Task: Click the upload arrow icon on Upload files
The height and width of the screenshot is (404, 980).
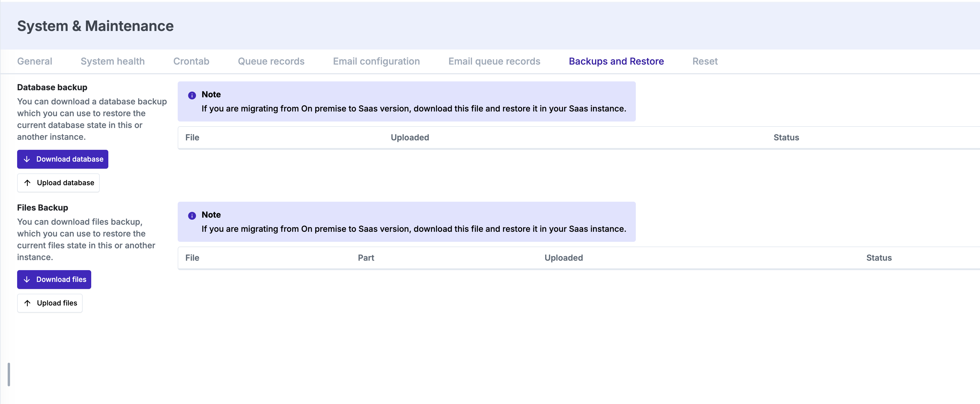Action: (x=27, y=303)
